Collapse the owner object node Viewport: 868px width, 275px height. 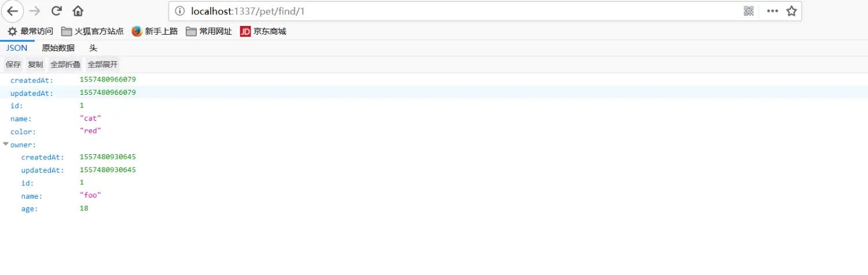tap(6, 144)
